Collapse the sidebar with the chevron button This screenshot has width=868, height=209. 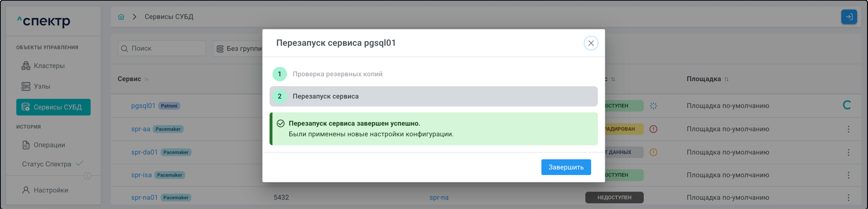tap(87, 176)
